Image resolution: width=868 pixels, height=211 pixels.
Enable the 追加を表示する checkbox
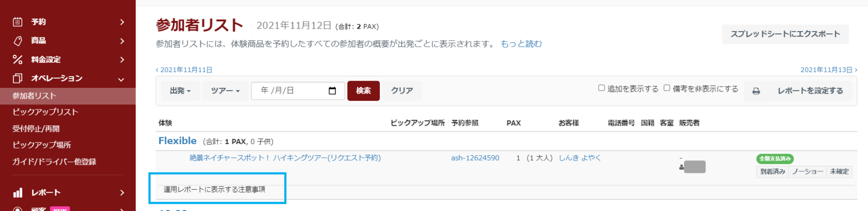[x=601, y=88]
